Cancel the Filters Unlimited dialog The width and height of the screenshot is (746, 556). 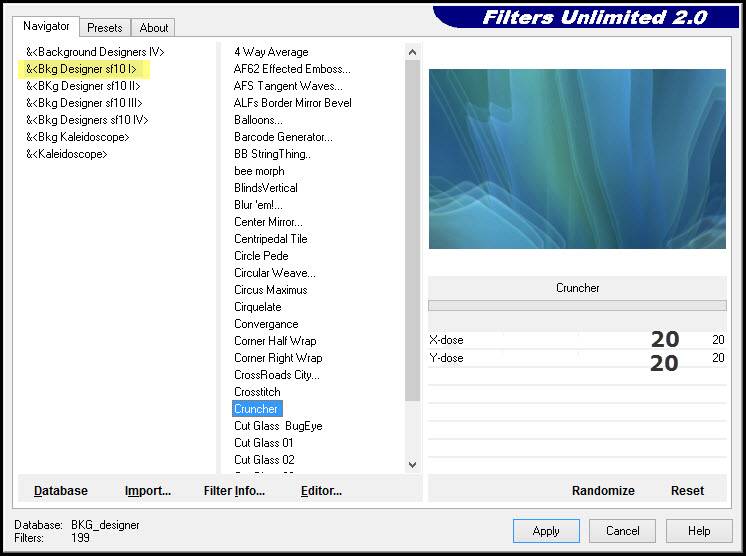[x=622, y=531]
